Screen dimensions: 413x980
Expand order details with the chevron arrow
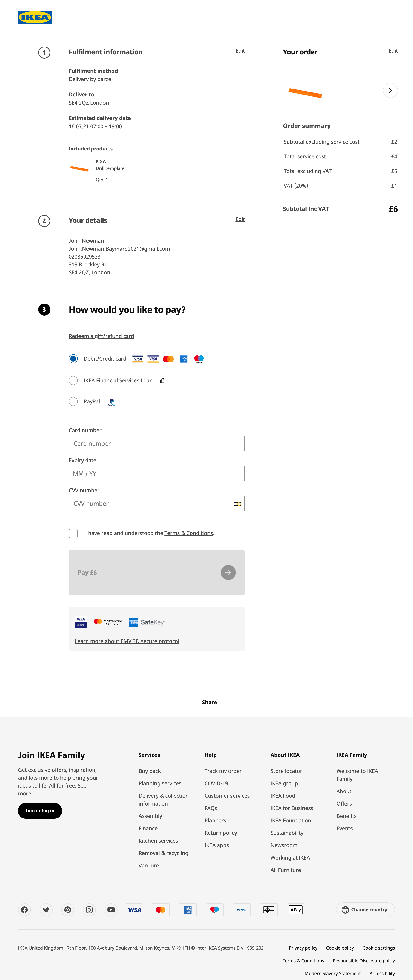(x=390, y=91)
